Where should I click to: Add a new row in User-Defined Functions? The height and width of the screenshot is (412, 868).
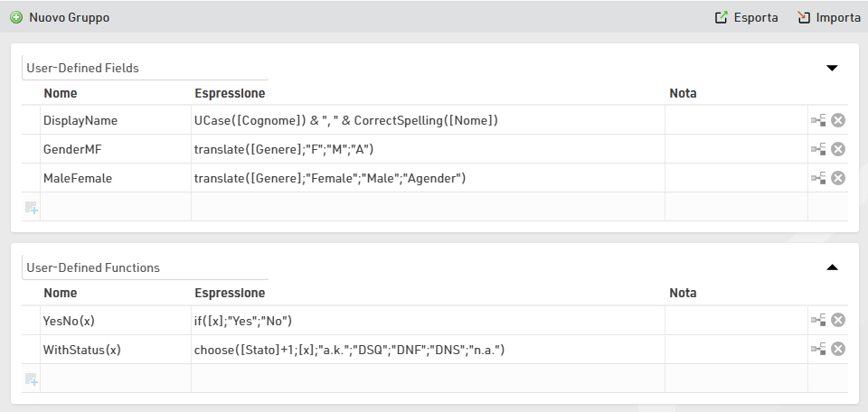click(x=32, y=379)
